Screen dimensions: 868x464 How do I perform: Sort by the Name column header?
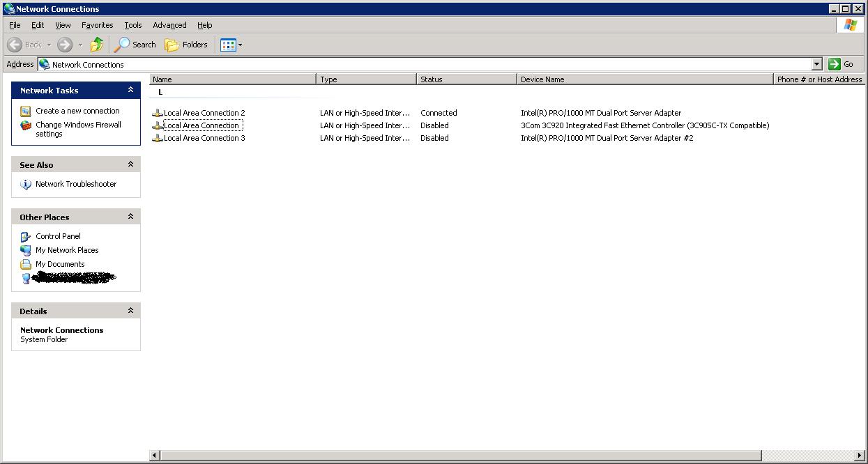click(x=233, y=79)
